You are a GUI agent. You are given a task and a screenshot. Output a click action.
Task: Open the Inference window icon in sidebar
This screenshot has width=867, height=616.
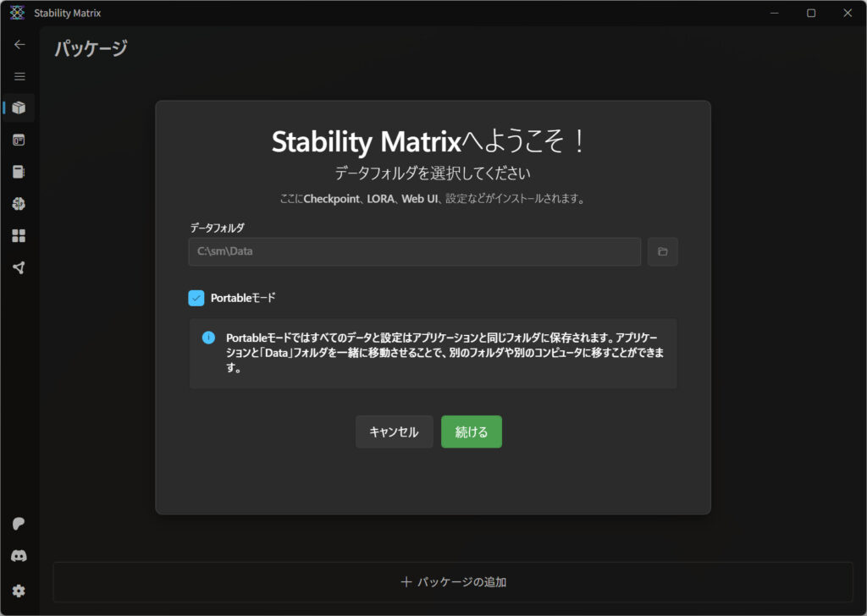pos(19,140)
